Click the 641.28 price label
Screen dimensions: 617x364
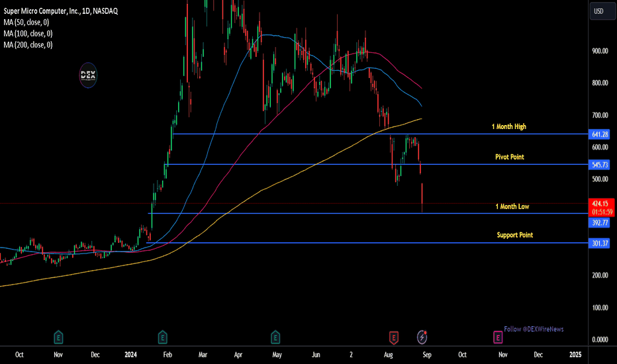pos(599,134)
